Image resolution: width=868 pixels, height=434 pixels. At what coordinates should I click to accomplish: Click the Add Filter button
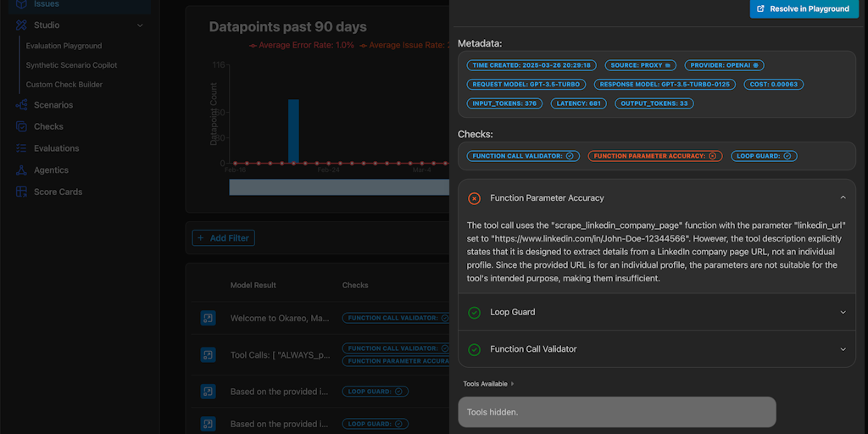click(223, 238)
